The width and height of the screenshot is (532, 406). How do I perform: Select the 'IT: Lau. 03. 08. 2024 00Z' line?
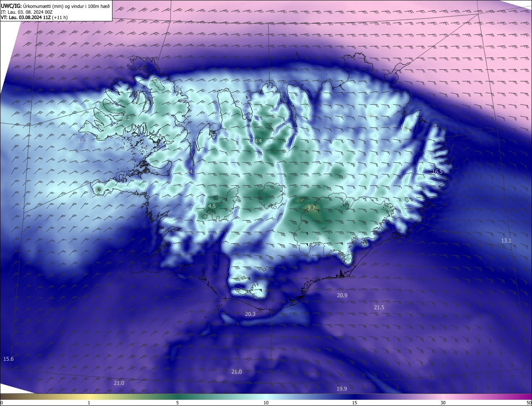click(x=27, y=12)
